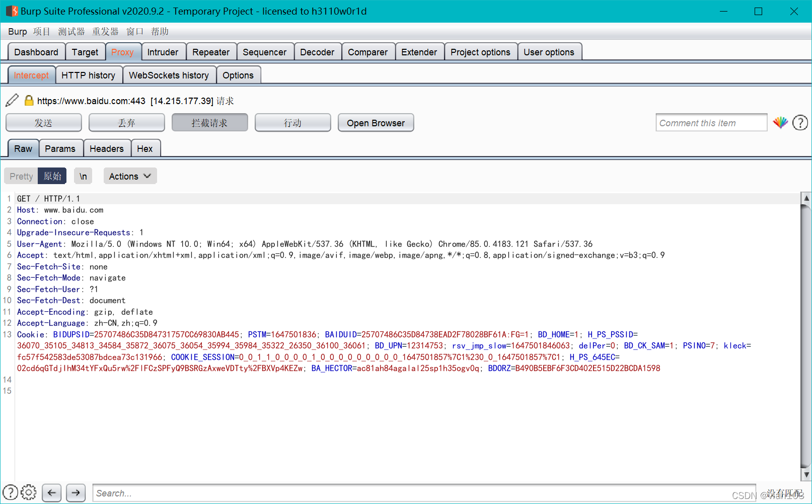
Task: Open search help icon at bottom left
Action: click(x=10, y=492)
